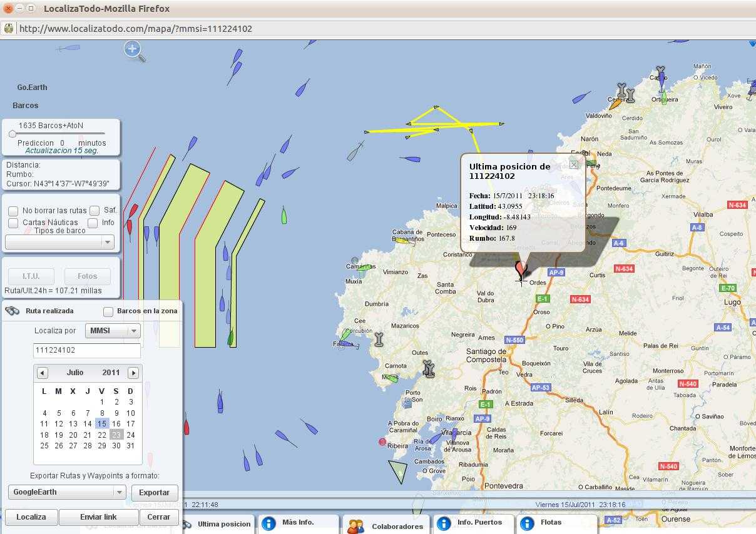Viewport: 756px width, 534px height.
Task: Select the green ship near Malpica
Action: pos(284,215)
